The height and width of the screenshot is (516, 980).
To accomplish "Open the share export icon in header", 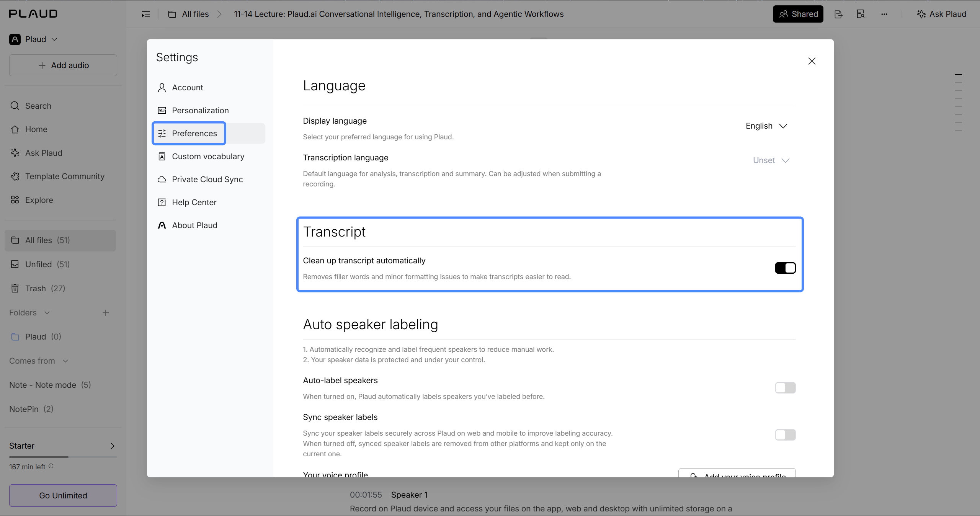I will [838, 14].
